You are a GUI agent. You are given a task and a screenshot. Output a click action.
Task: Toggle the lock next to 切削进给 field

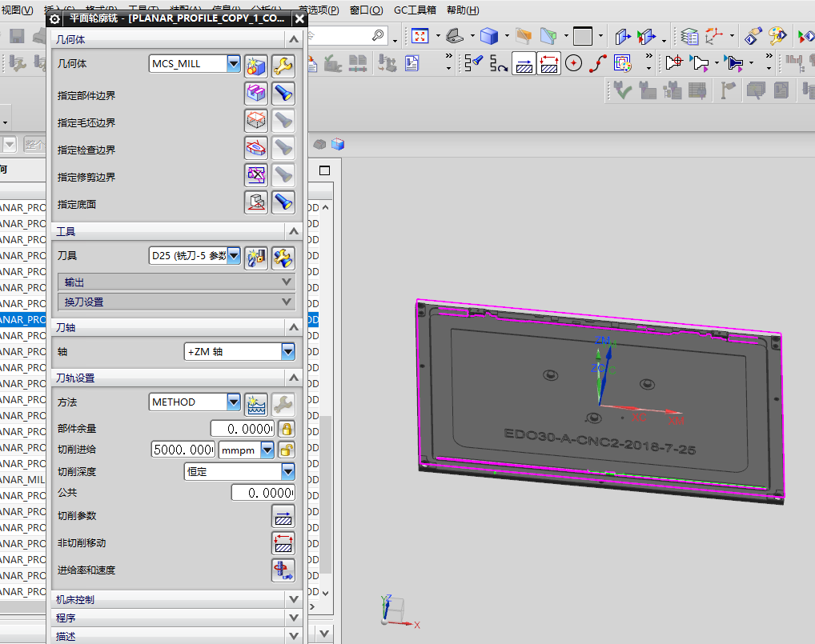tap(286, 450)
